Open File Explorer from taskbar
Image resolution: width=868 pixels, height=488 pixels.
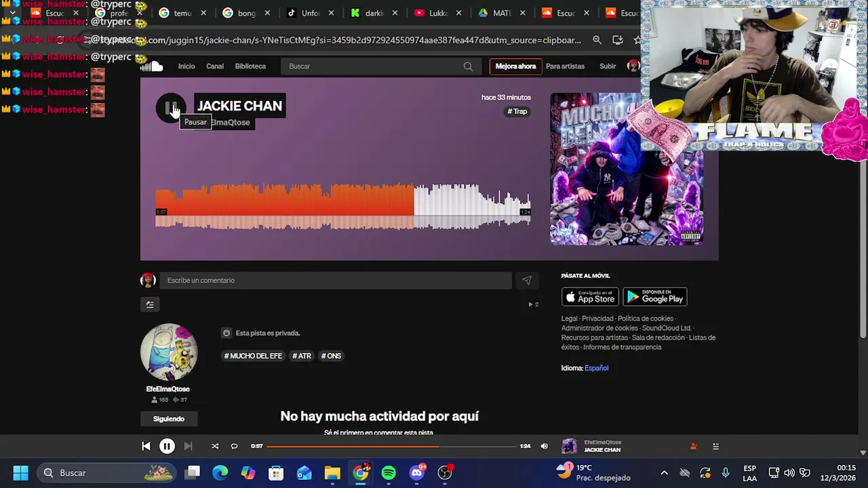[x=332, y=472]
